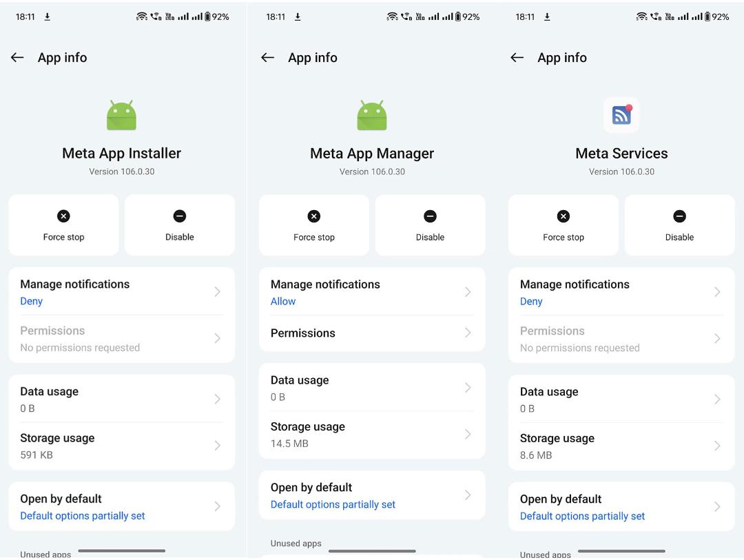
Task: Force stop Meta Services
Action: tap(564, 225)
